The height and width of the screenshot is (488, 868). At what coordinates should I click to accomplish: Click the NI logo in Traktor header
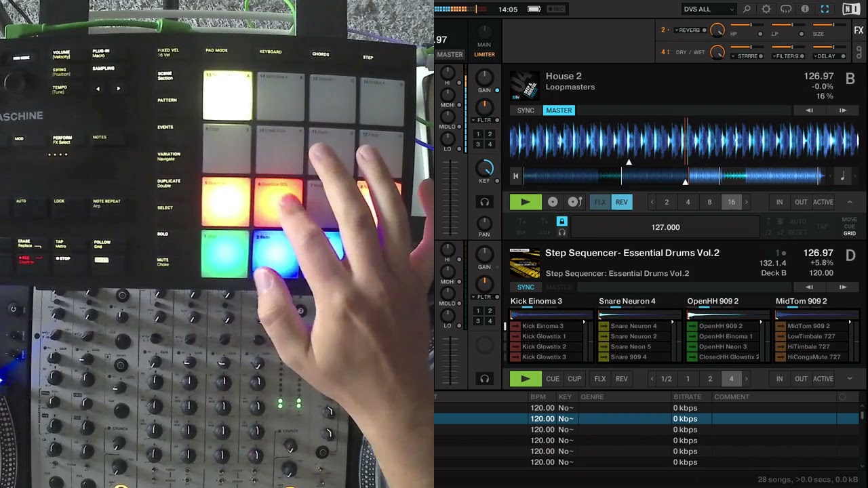click(850, 9)
